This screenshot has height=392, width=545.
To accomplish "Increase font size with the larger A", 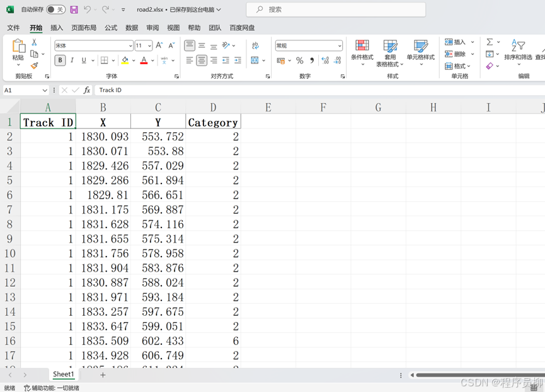I will pyautogui.click(x=159, y=45).
